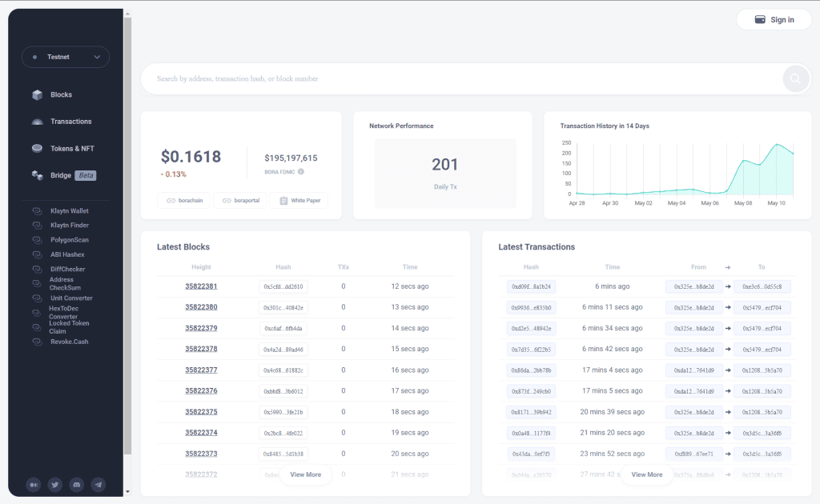Click the Tokens & NFT coin icon
Image resolution: width=820 pixels, height=504 pixels.
pyautogui.click(x=37, y=149)
